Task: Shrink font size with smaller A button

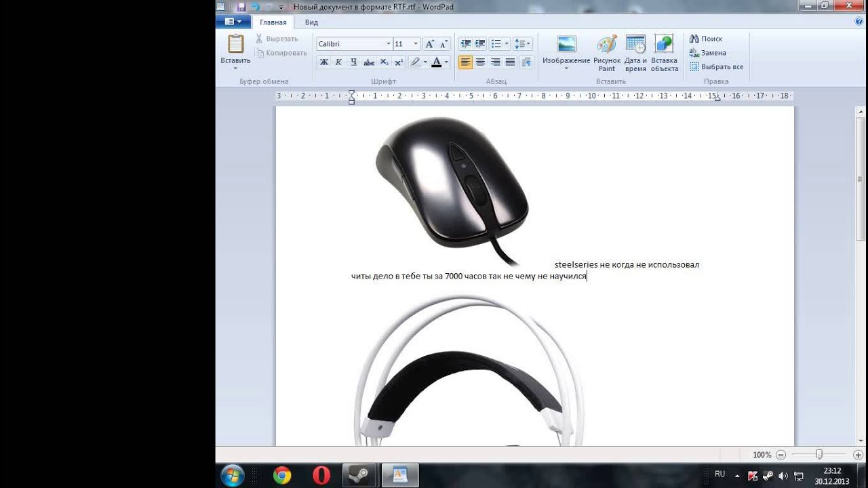Action: pyautogui.click(x=443, y=44)
